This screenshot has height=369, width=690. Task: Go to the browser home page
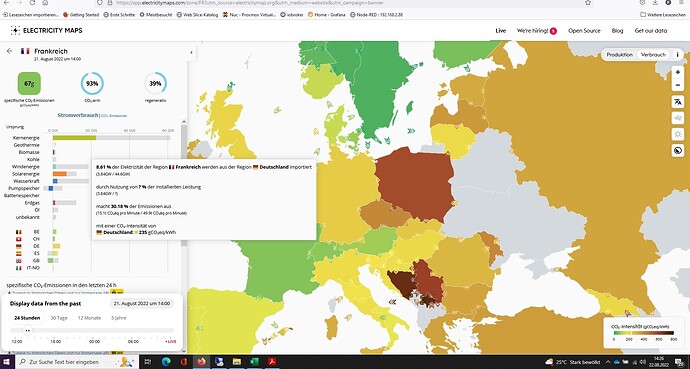click(x=45, y=2)
